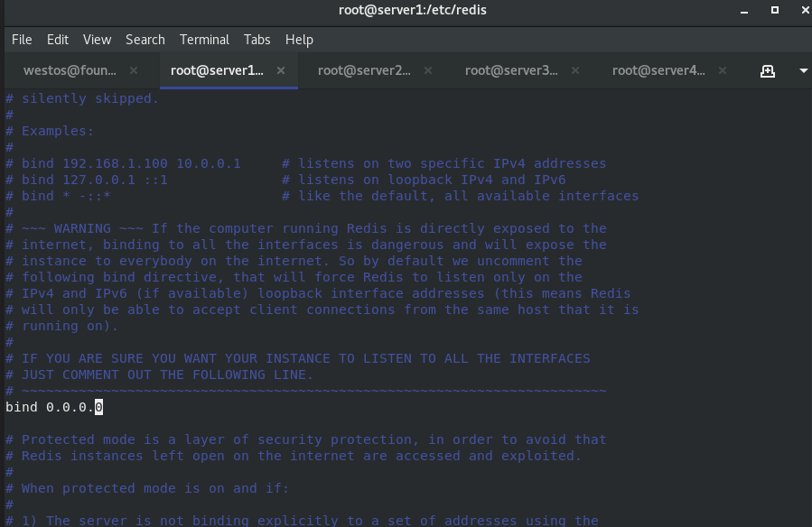Screen dimensions: 812x527
Task: Open the Terminal menu
Action: coord(204,40)
